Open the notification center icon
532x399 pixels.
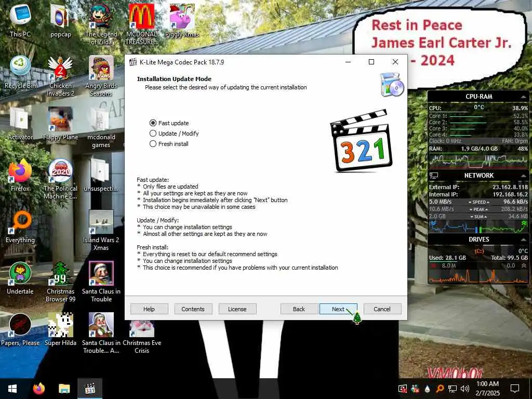click(515, 389)
